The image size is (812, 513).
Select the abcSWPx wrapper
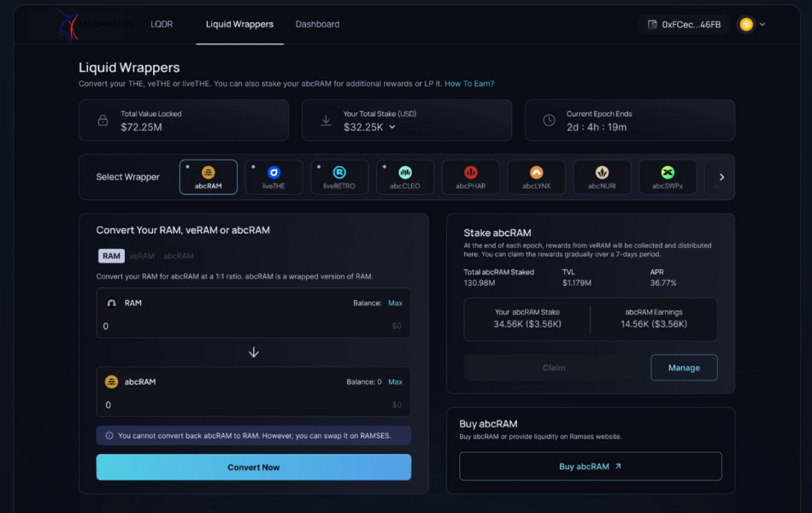tap(667, 176)
